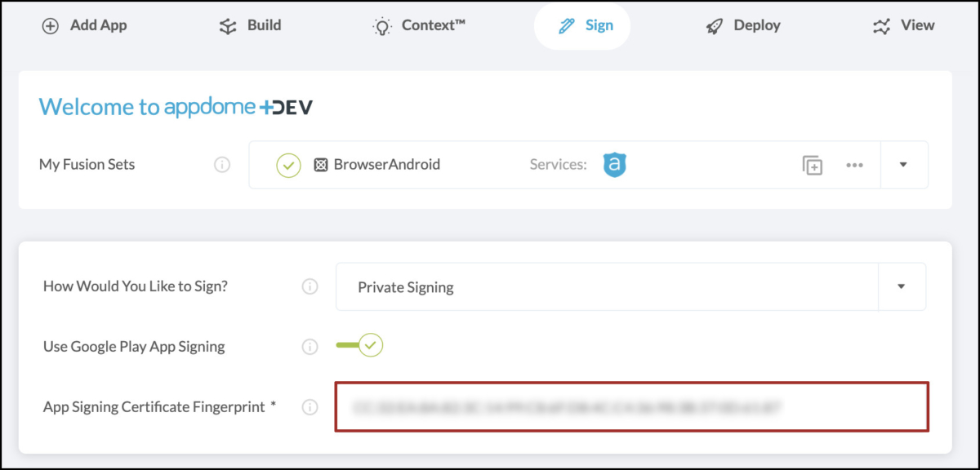Click the info icon beside App Signing Certificate Fingerprint
Viewport: 980px width, 470px height.
pyautogui.click(x=310, y=406)
